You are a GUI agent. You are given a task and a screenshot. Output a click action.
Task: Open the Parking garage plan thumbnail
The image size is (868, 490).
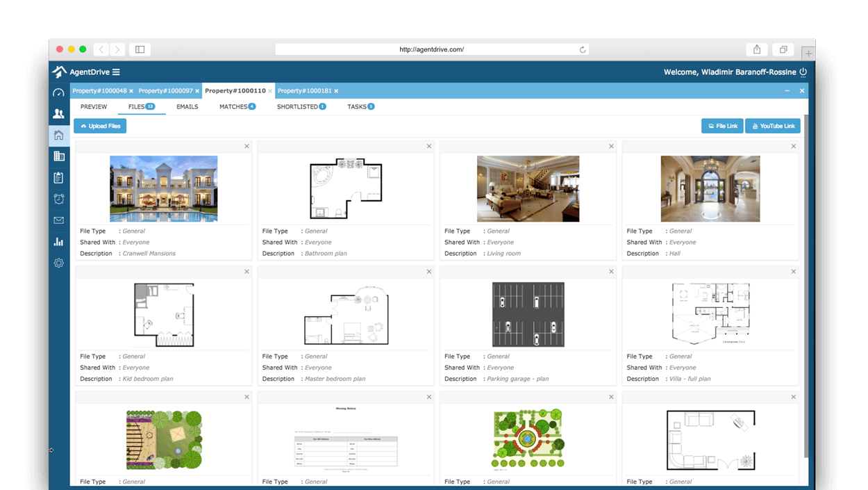coord(528,314)
